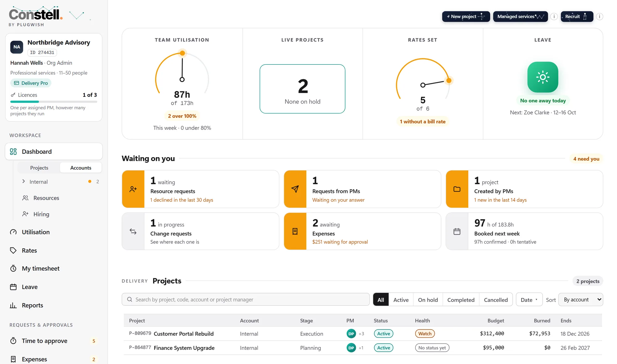617x364 pixels.
Task: Click the Reports bar chart icon
Action: 13,305
